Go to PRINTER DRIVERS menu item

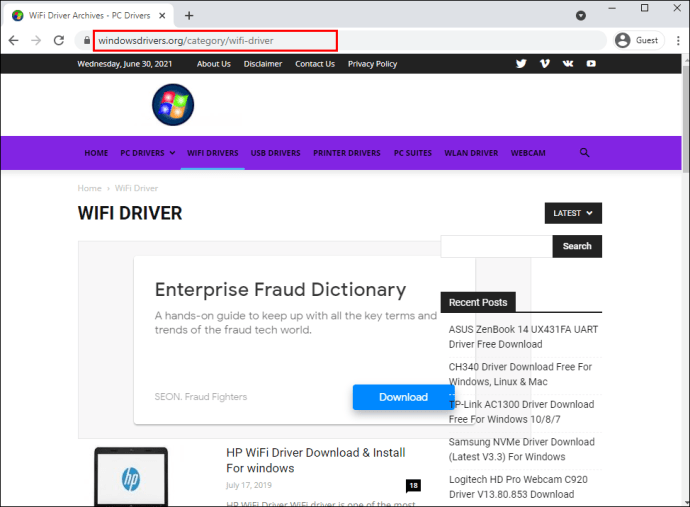[347, 153]
